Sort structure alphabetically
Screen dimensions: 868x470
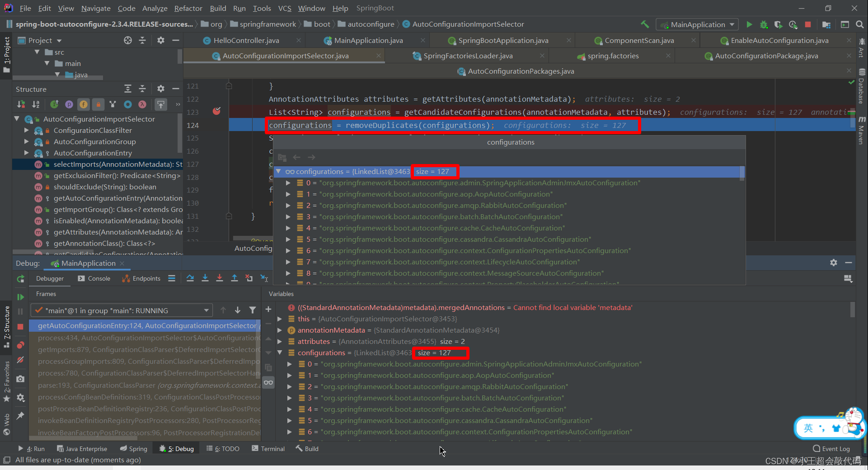coord(36,104)
